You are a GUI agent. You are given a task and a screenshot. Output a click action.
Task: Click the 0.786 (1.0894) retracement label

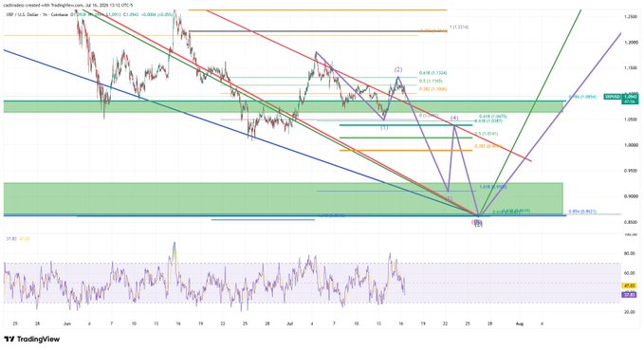pos(582,97)
